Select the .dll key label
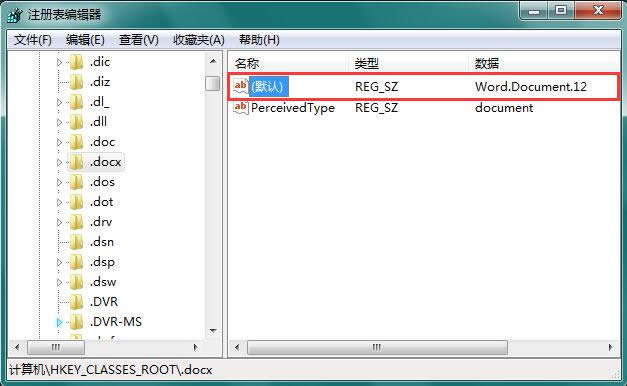 pyautogui.click(x=98, y=122)
